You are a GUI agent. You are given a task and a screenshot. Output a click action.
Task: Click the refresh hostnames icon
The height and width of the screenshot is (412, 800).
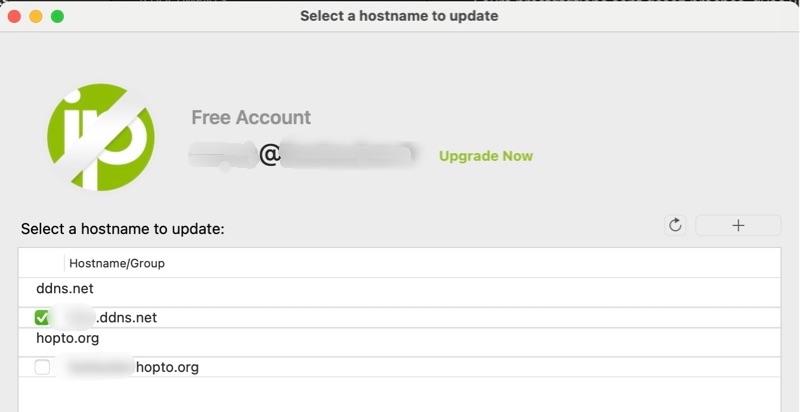(675, 225)
